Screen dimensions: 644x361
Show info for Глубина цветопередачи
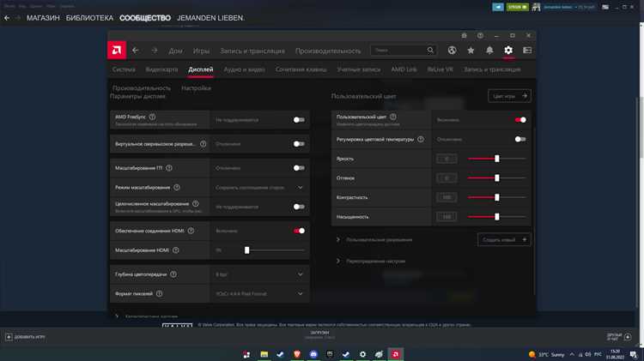(173, 274)
